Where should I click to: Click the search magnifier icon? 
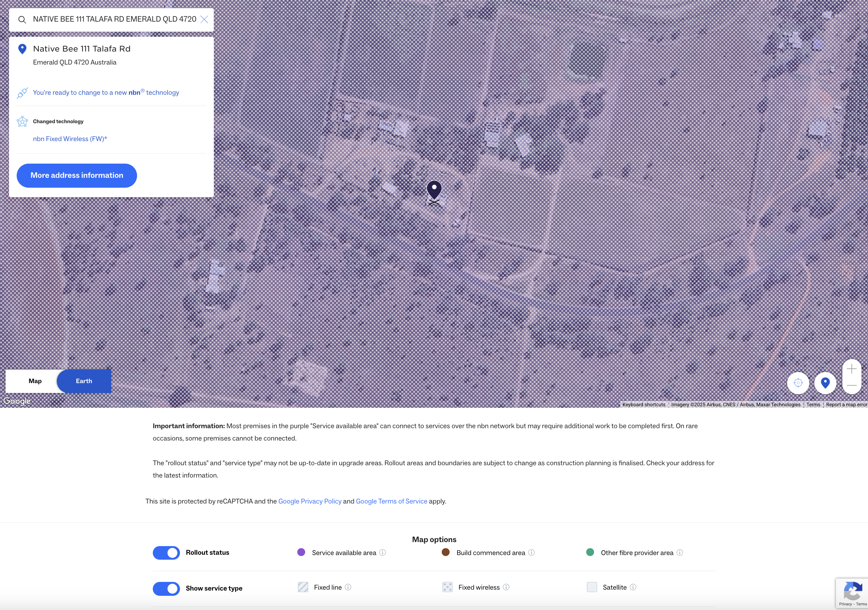22,20
